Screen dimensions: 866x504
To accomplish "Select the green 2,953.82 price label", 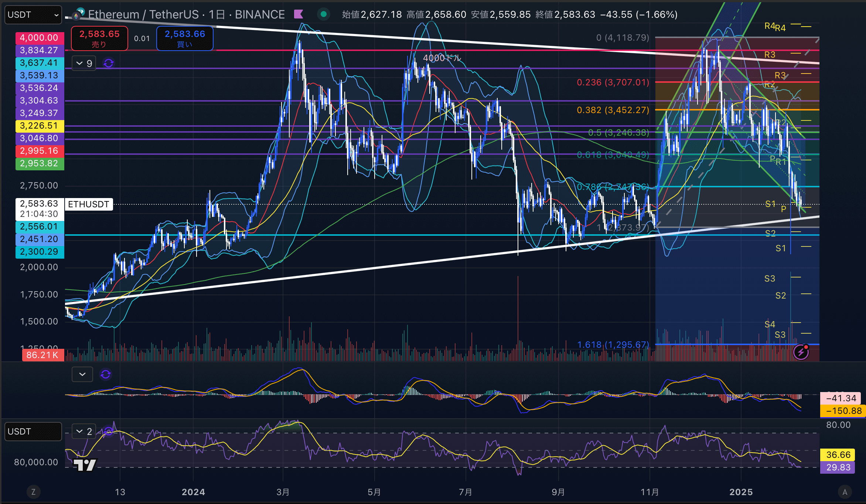I will (40, 163).
